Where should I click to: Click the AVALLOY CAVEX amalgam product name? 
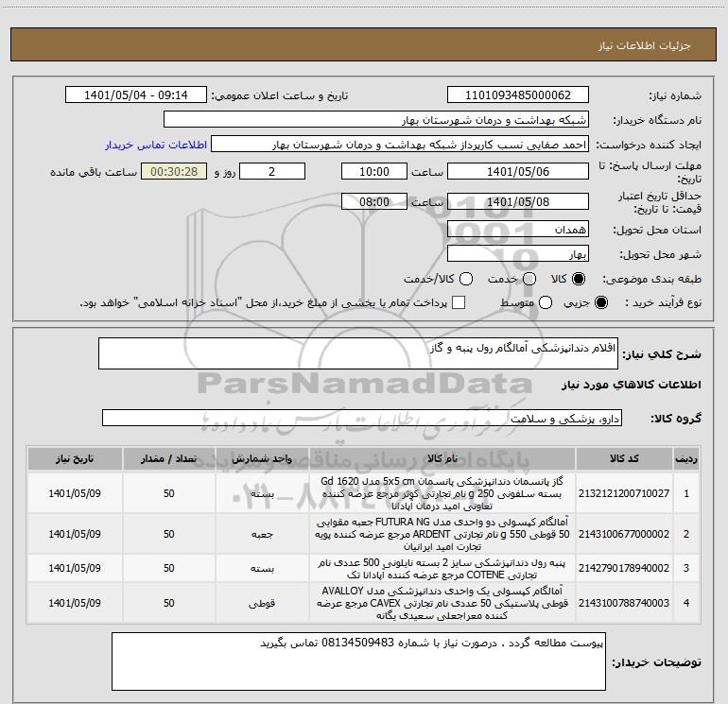click(x=442, y=603)
